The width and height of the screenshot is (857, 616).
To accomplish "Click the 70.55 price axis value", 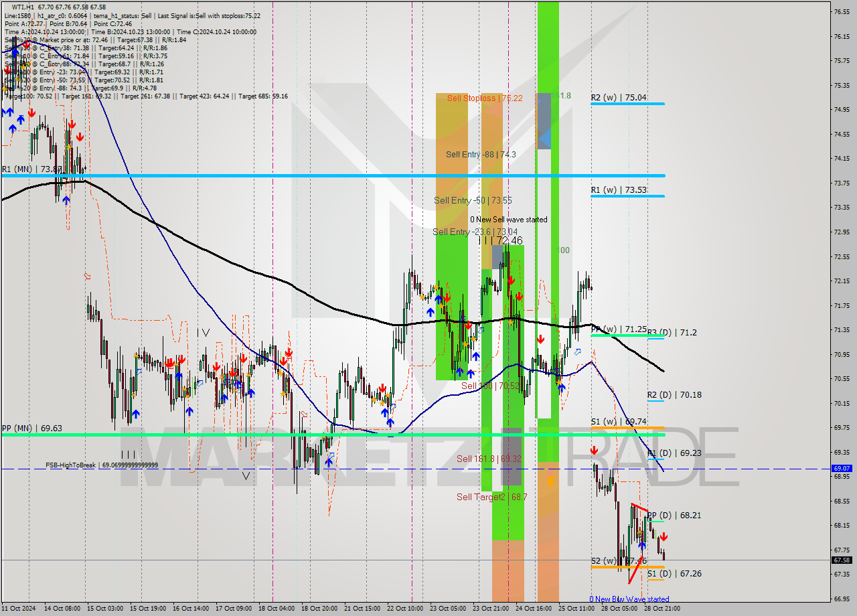I will 842,378.
